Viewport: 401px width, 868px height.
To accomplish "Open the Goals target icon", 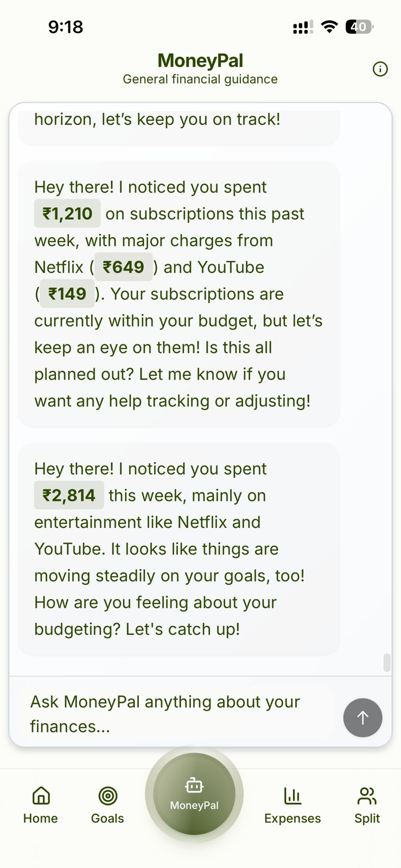I will [x=107, y=795].
